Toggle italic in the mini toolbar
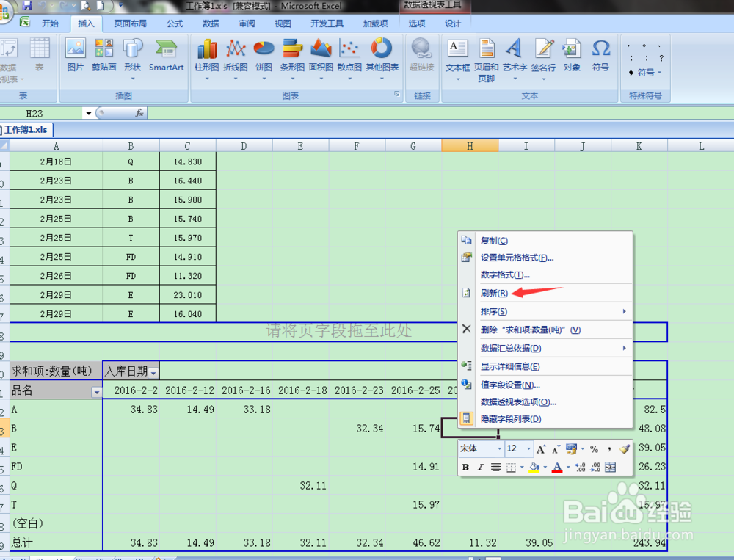The height and width of the screenshot is (560, 734). 480,468
